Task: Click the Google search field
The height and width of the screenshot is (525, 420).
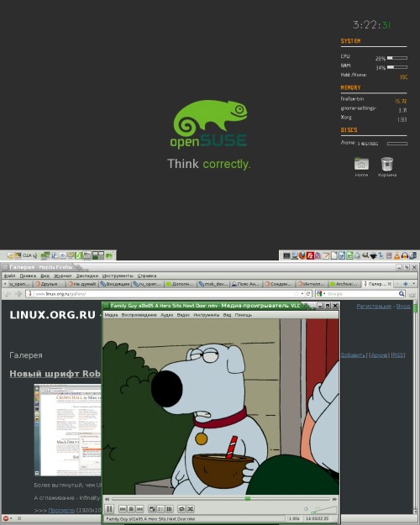Action: tap(362, 294)
